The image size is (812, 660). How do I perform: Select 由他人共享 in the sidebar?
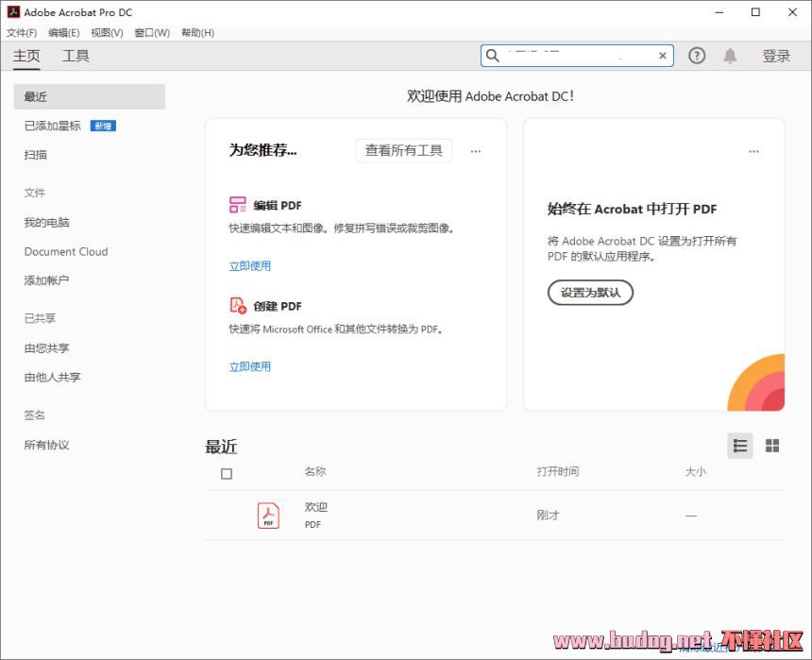click(x=52, y=377)
